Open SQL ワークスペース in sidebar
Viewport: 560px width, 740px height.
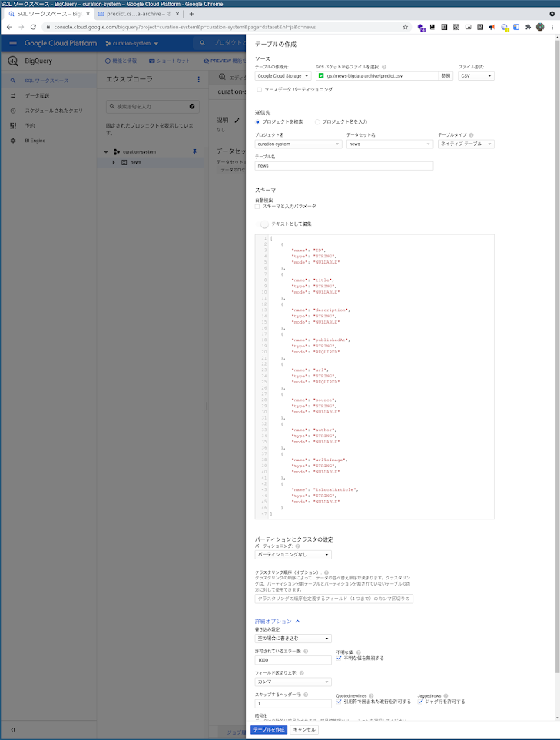(47, 81)
